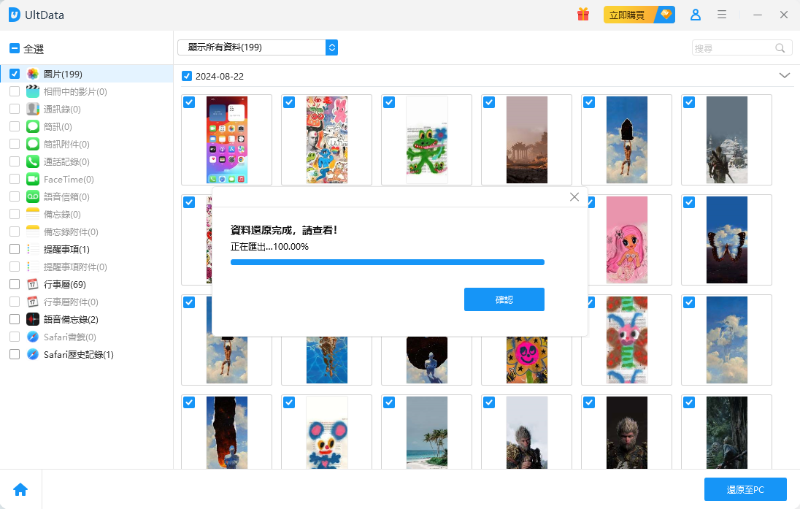The height and width of the screenshot is (509, 800).
Task: Open the user account profile icon
Action: point(696,15)
